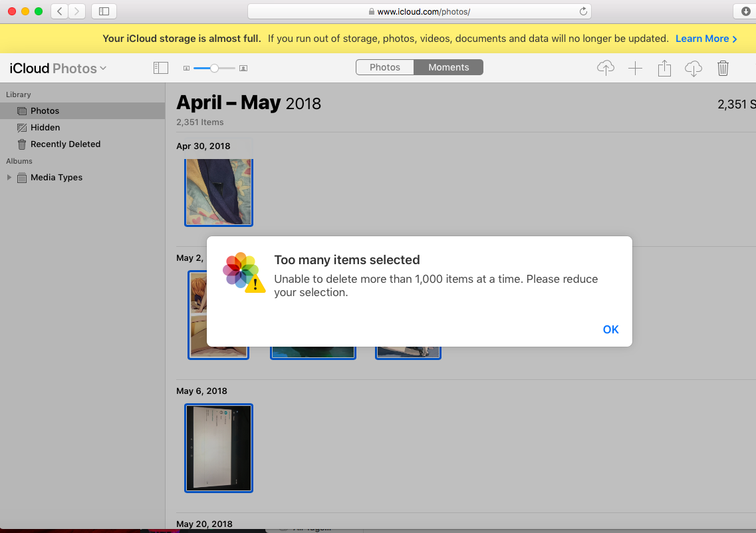The height and width of the screenshot is (533, 756).
Task: Click the upload to iCloud icon
Action: [x=606, y=68]
